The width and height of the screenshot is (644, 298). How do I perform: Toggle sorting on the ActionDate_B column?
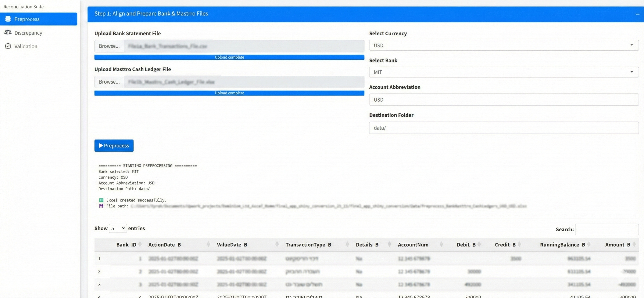tap(208, 244)
